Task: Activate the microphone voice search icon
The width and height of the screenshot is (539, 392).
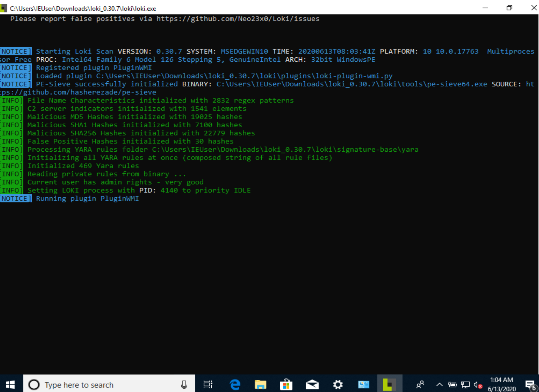Action: 184,385
